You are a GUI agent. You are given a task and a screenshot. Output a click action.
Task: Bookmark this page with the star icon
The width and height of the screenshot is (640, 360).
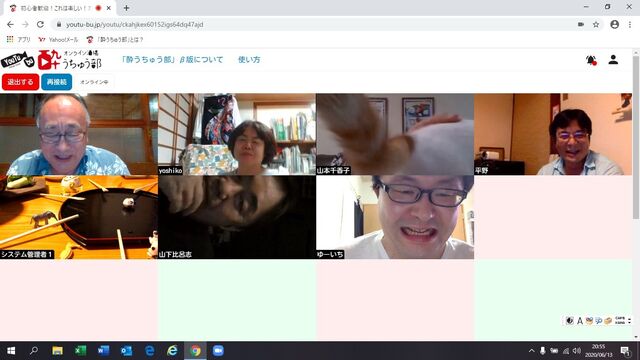click(x=596, y=24)
